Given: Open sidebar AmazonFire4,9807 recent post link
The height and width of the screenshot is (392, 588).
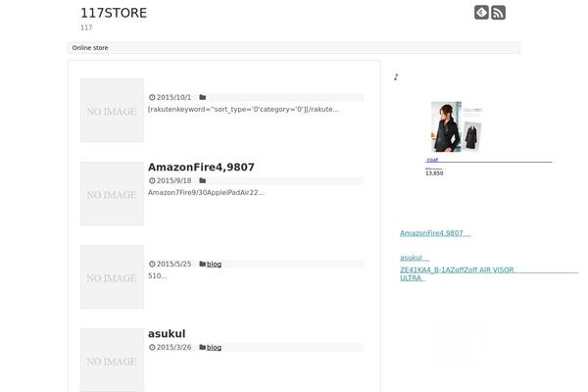Looking at the screenshot, I should (x=435, y=233).
